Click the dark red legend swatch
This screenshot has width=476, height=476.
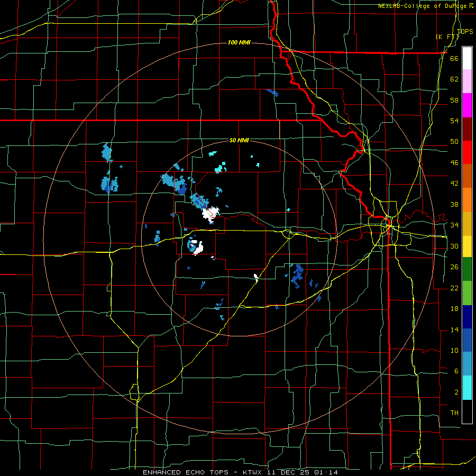pos(467,129)
